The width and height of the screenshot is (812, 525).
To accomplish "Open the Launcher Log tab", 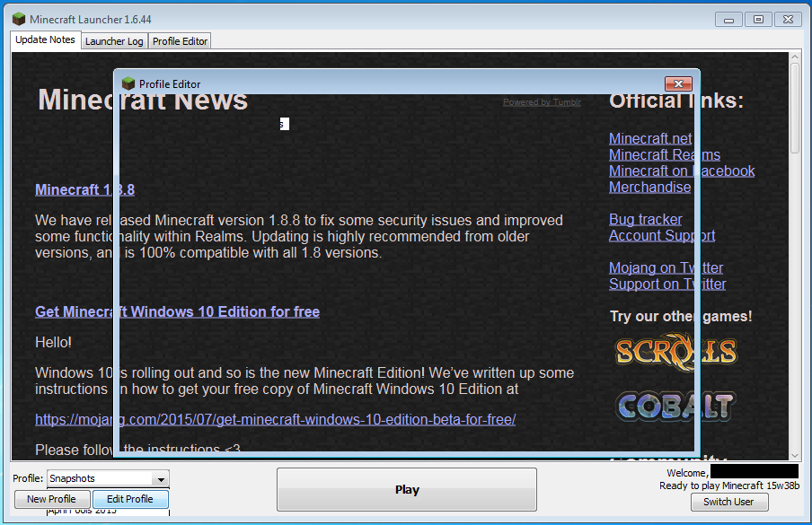I will click(114, 41).
